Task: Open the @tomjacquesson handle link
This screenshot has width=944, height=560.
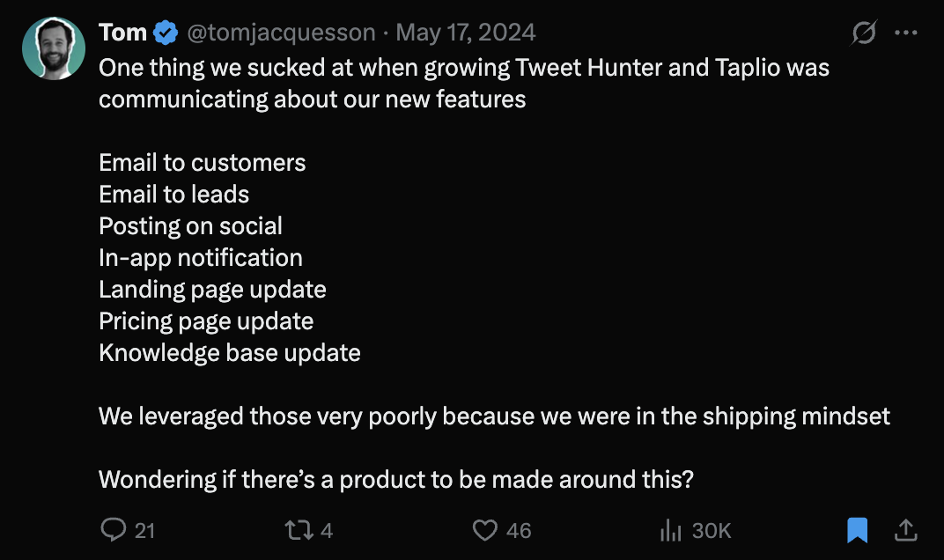Action: (281, 33)
